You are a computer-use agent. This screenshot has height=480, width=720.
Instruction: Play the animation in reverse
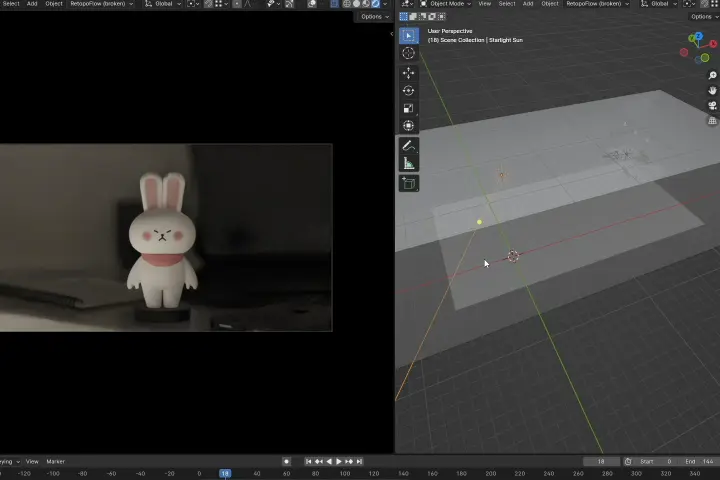tap(329, 461)
